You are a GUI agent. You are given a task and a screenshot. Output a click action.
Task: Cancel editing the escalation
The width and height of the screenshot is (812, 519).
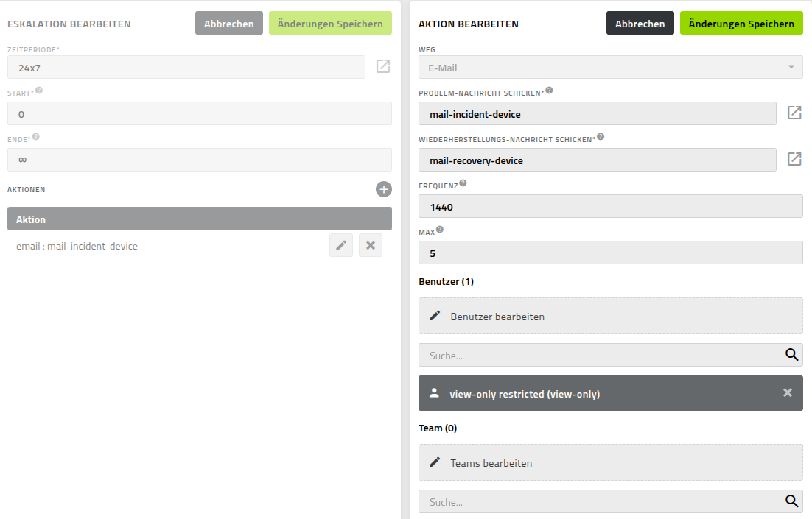click(x=228, y=24)
